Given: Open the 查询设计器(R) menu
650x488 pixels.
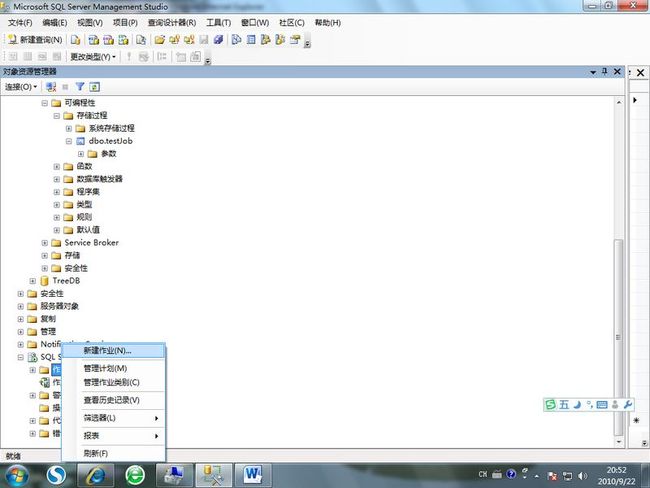Looking at the screenshot, I should coord(172,22).
